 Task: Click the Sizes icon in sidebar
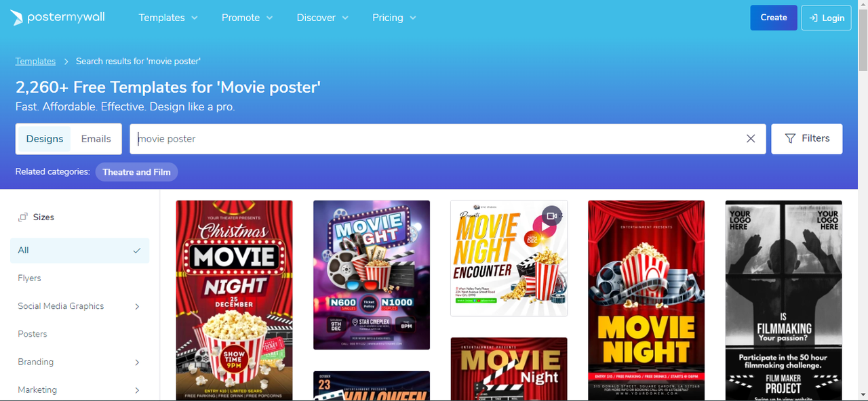click(23, 217)
